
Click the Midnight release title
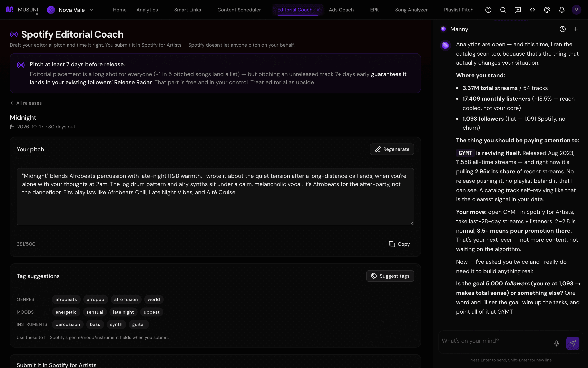click(23, 118)
